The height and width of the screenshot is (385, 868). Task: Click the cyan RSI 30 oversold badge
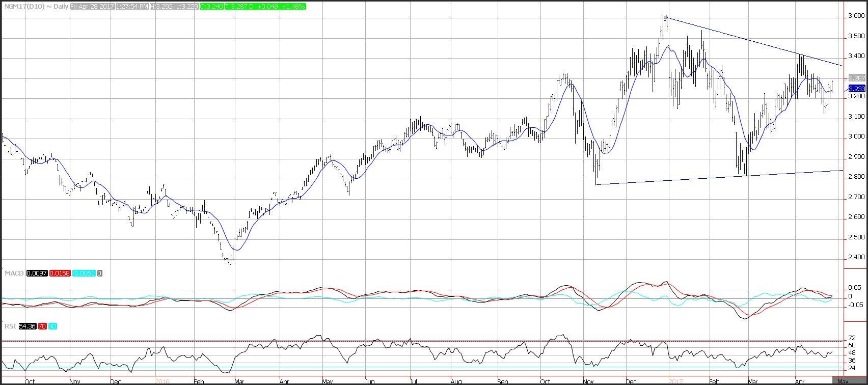(x=52, y=326)
